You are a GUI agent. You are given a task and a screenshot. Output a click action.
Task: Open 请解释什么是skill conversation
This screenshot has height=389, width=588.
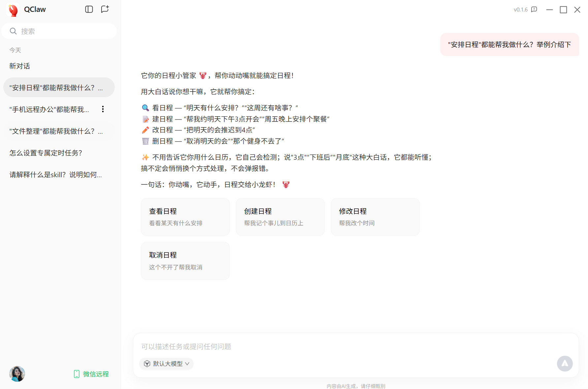(59, 175)
